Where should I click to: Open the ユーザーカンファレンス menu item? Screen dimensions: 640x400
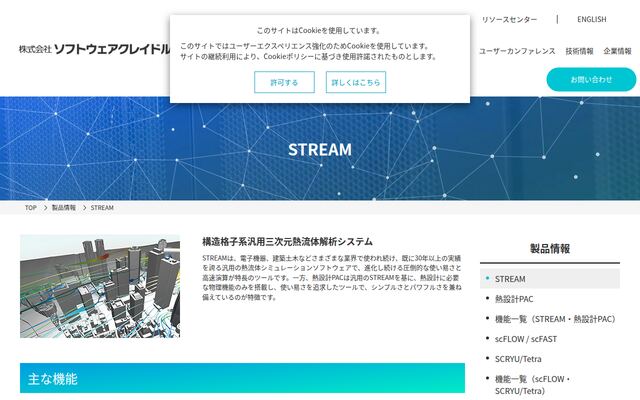(x=517, y=51)
